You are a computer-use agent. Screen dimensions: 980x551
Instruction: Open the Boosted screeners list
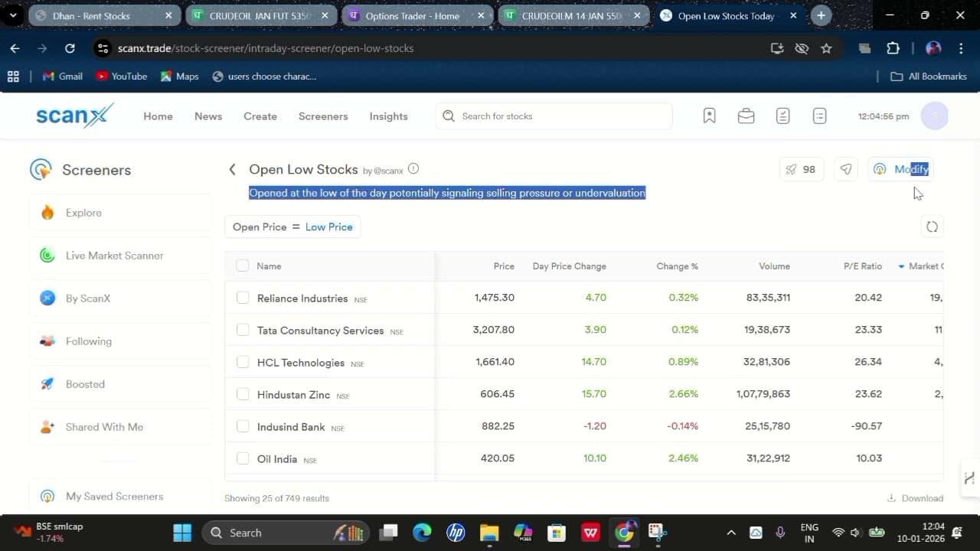point(120,384)
